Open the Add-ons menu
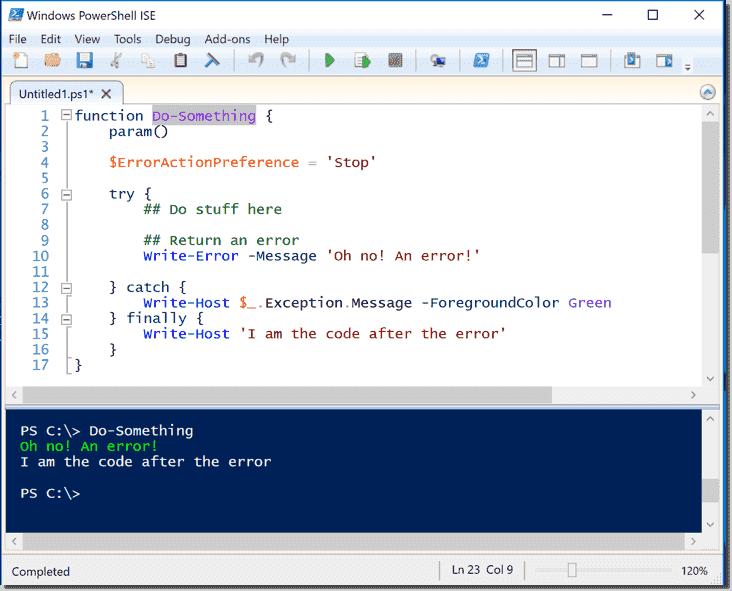 (x=227, y=39)
